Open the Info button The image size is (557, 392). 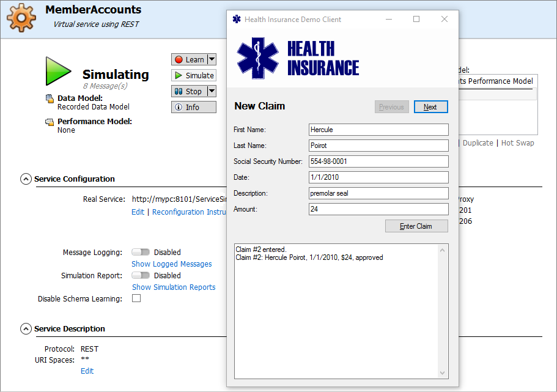click(x=193, y=107)
